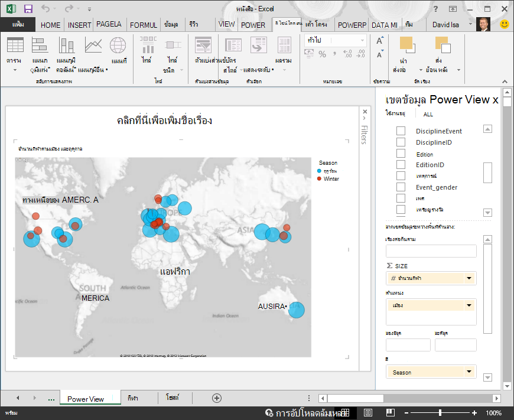Click the Undo arrow icon
The image size is (514, 420).
click(45, 9)
